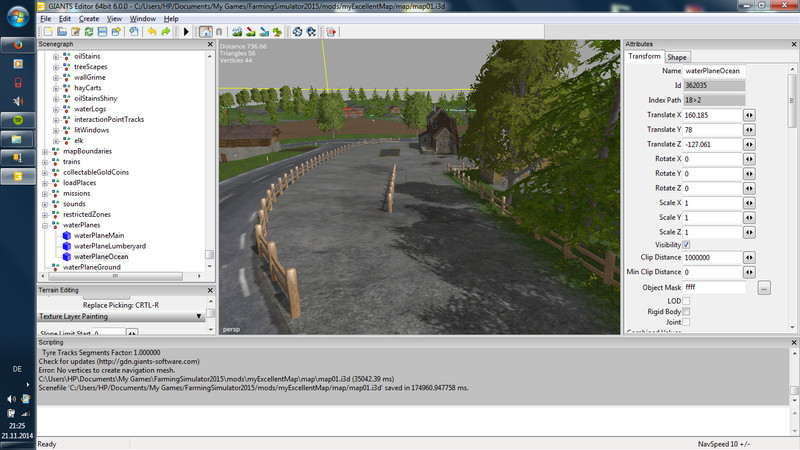Collapse the Texture Layer Painting section
Screen dimensions: 800x450
199,316
